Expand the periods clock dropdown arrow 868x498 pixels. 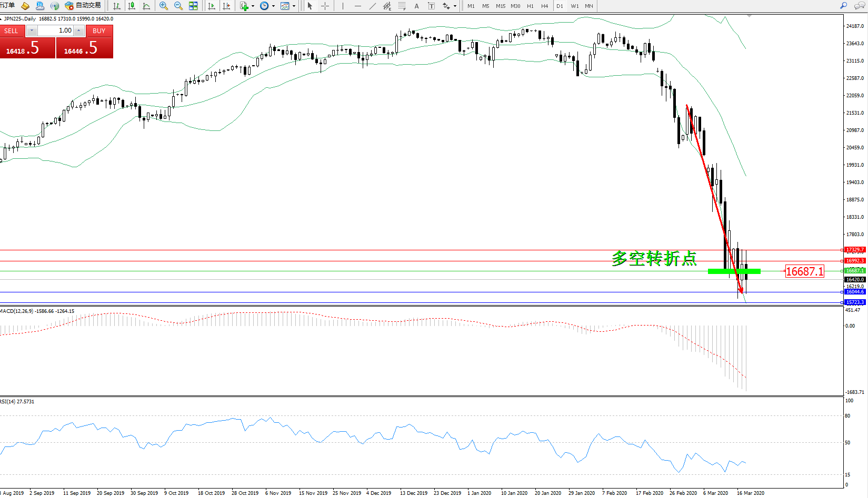click(x=273, y=6)
